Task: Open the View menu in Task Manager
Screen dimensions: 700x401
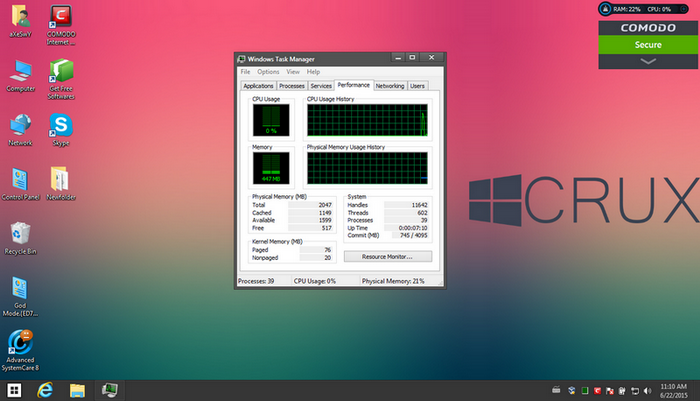Action: (293, 72)
